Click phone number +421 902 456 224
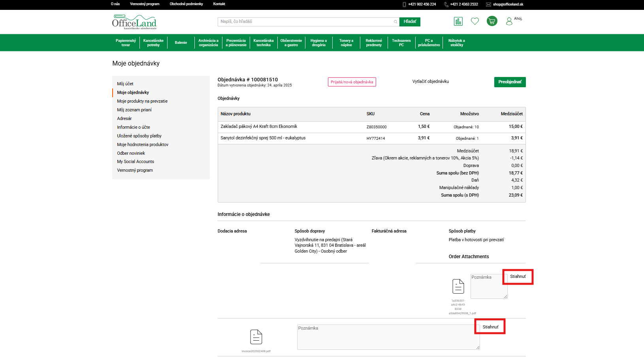This screenshot has width=644, height=362. (x=422, y=4)
